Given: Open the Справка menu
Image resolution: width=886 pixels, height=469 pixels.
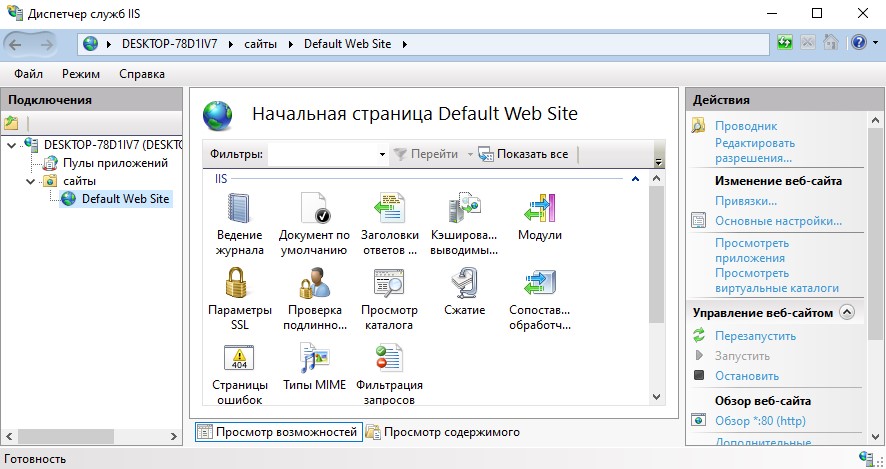Looking at the screenshot, I should click(x=142, y=74).
